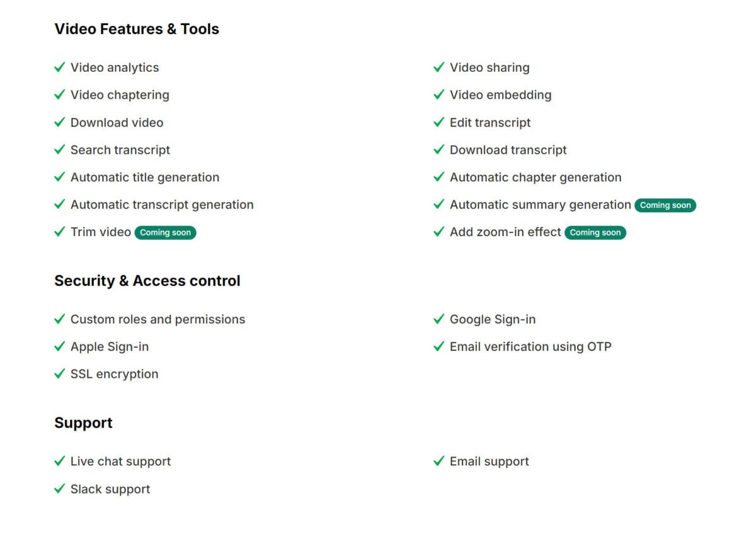Viewport: 756px width, 539px height.
Task: Select the Video chaptering feature text
Action: click(x=120, y=95)
